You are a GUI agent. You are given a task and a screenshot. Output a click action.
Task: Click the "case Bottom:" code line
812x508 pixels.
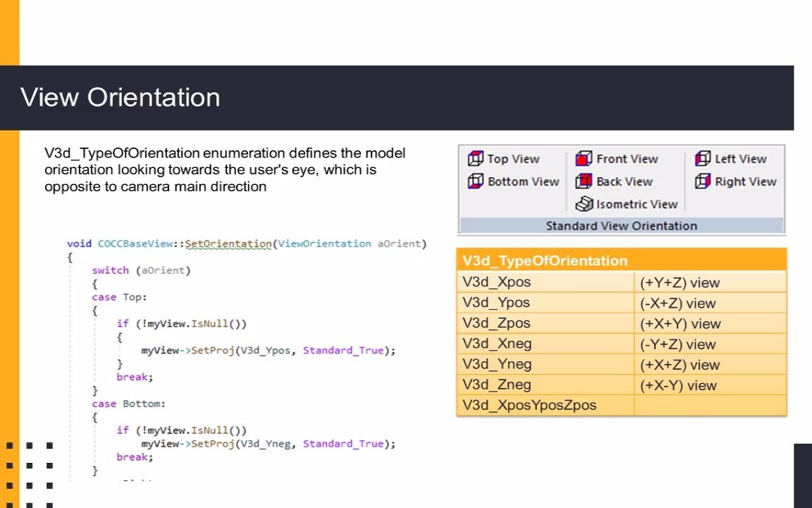[x=128, y=404]
